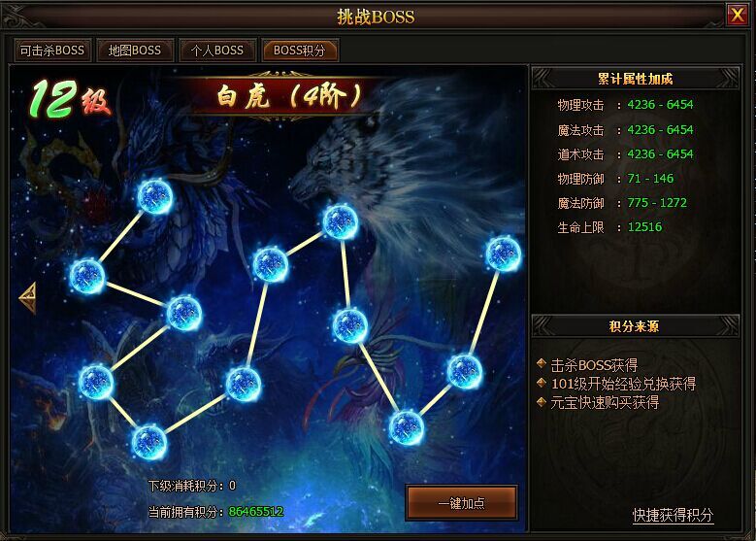Open the 快捷获得积分 link
This screenshot has height=541, width=756.
673,516
